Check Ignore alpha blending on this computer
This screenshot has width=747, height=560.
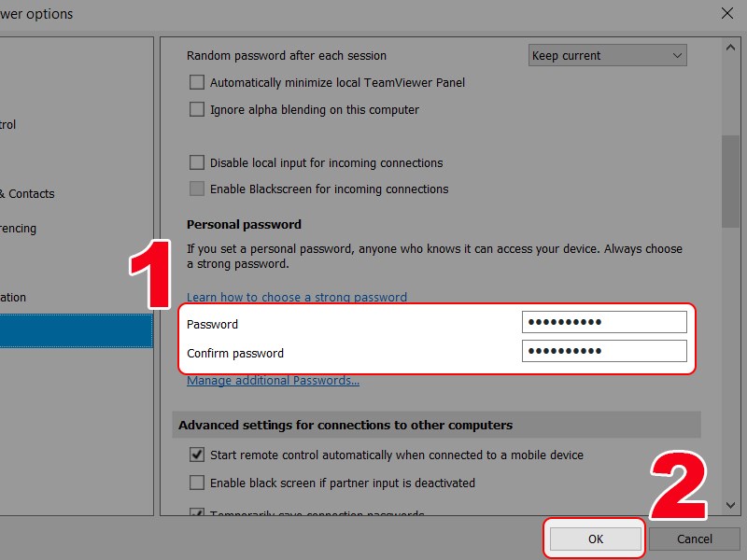click(197, 109)
